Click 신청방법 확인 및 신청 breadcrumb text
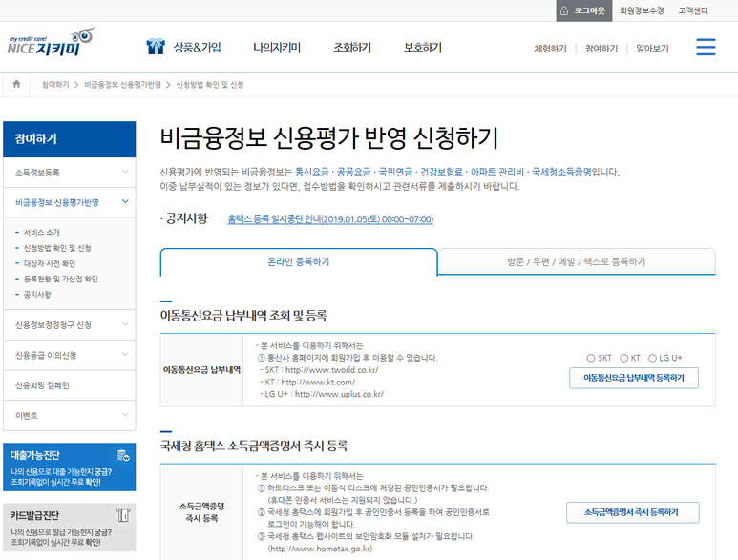The width and height of the screenshot is (738, 560). pyautogui.click(x=210, y=85)
